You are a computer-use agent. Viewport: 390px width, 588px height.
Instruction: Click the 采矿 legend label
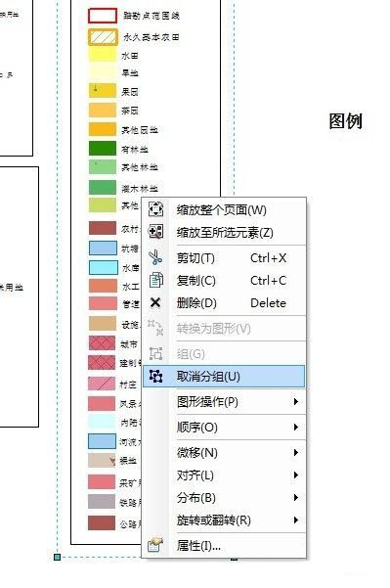[x=130, y=483]
